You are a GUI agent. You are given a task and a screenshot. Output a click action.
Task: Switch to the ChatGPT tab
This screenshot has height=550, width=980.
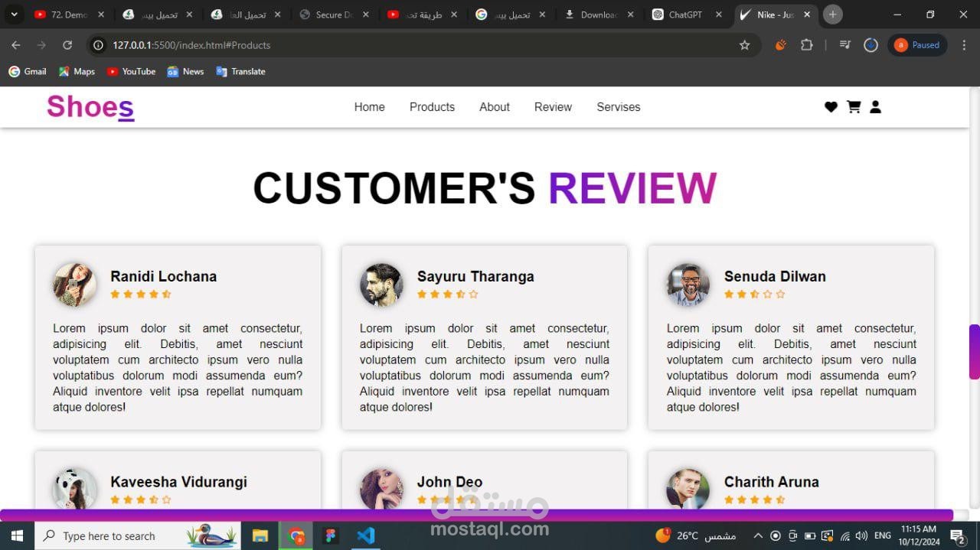[687, 15]
